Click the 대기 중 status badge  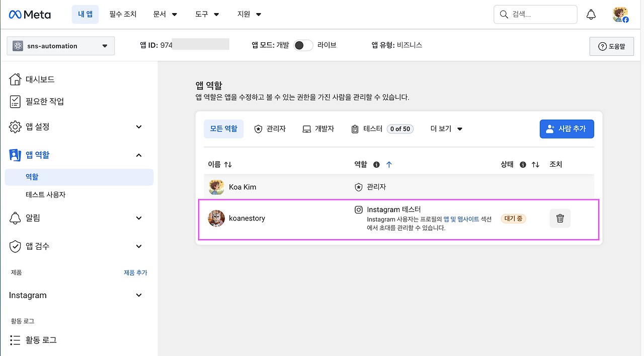pos(513,219)
